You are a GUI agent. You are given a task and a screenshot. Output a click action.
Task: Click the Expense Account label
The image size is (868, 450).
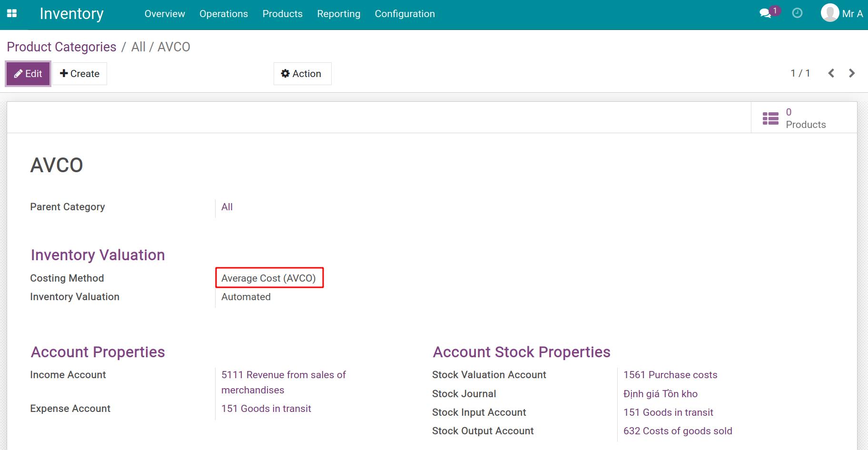(x=70, y=409)
